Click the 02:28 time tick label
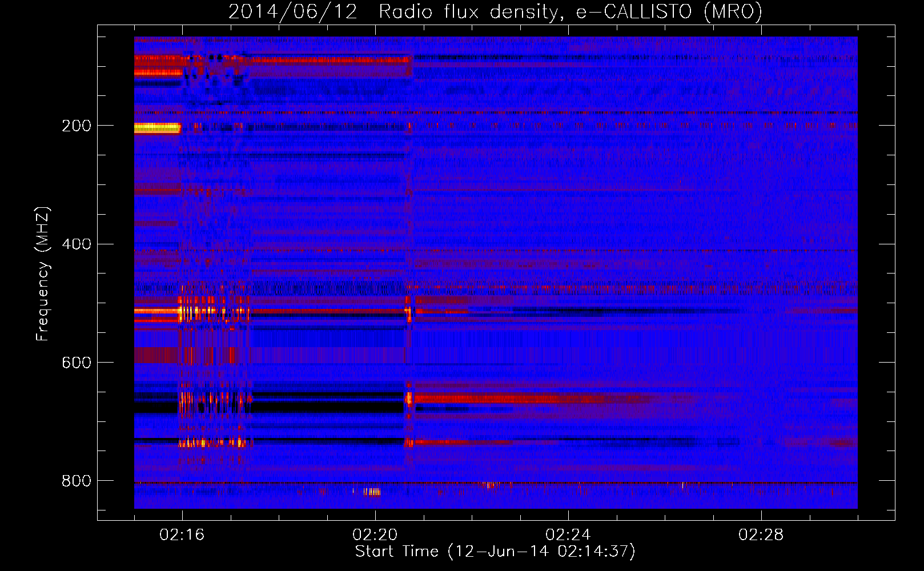Viewport: 924px width, 571px height. 761,535
